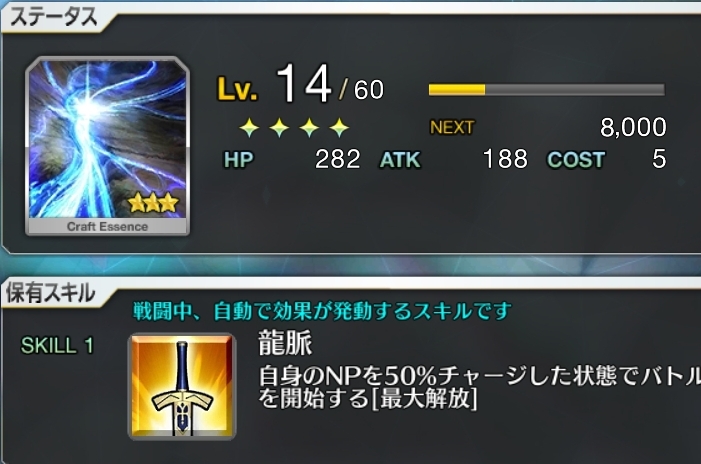Image resolution: width=701 pixels, height=464 pixels.
Task: Click the yellow experience progress bar
Action: tap(546, 90)
